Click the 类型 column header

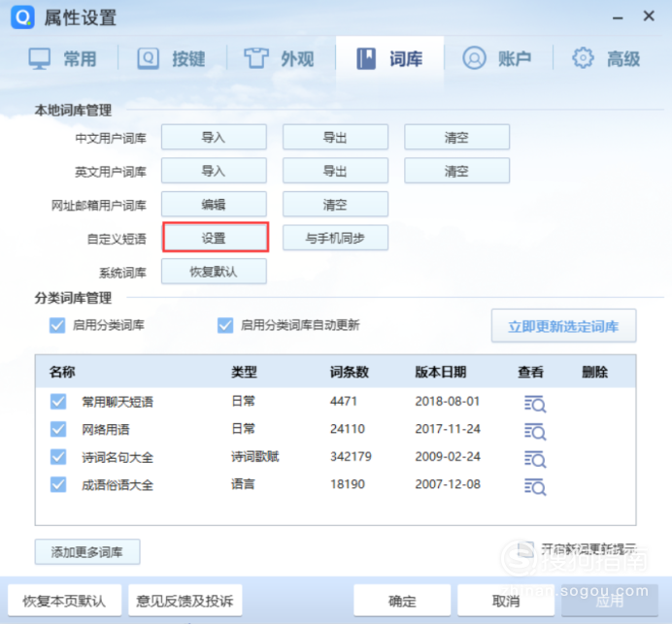point(244,372)
